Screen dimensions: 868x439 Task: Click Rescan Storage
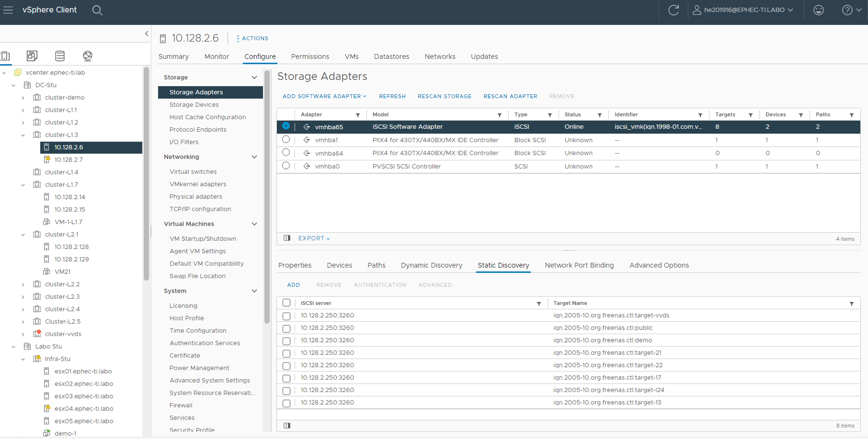click(x=444, y=97)
